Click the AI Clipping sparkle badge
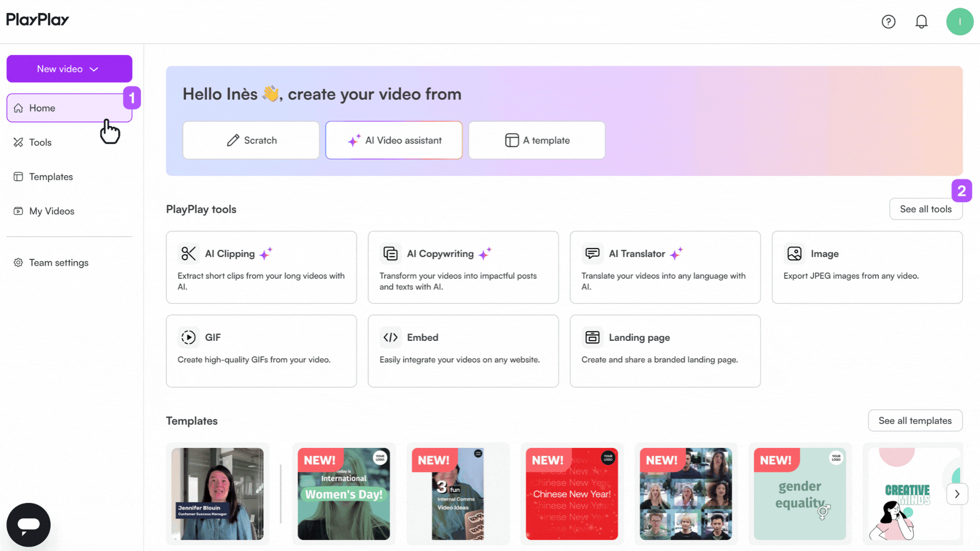 (x=266, y=253)
